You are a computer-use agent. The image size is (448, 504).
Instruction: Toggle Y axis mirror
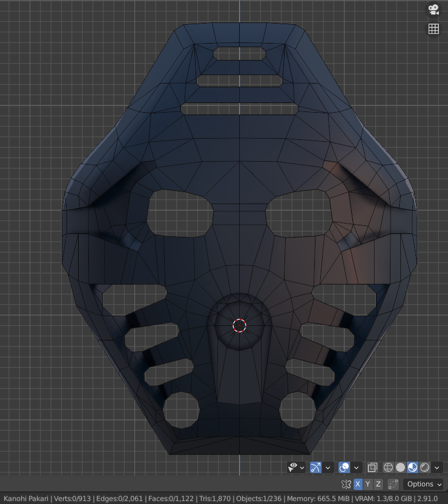[x=368, y=484]
